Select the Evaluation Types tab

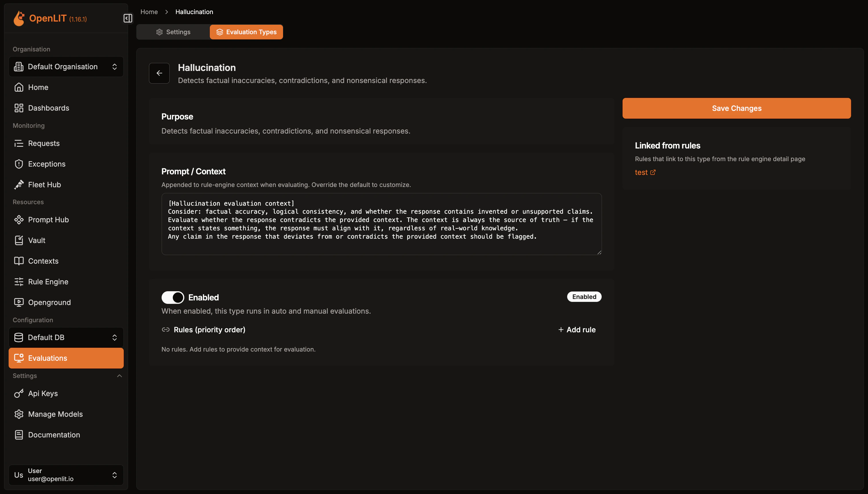(246, 32)
